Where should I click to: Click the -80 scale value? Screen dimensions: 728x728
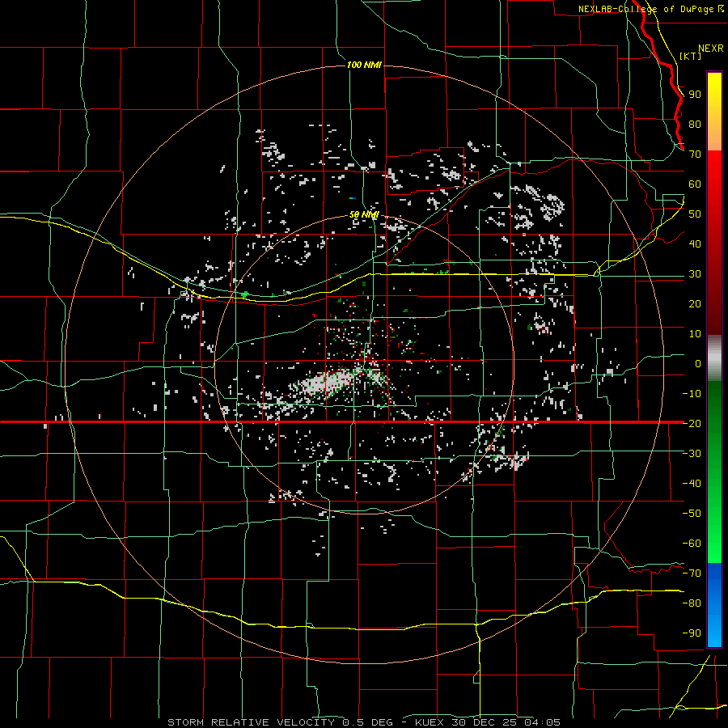point(692,603)
